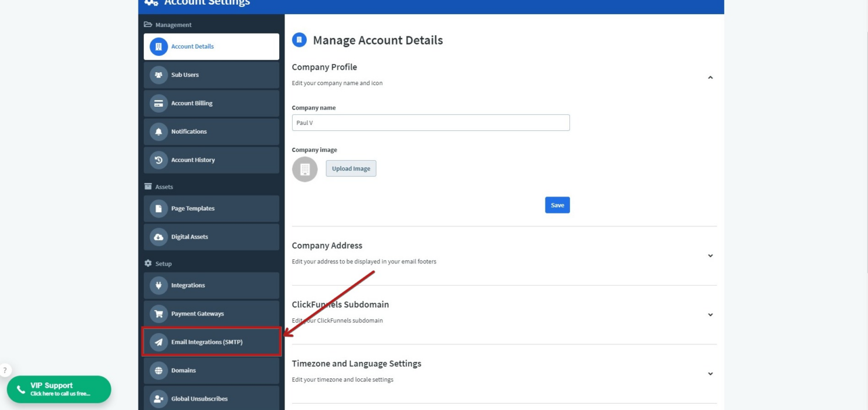Open the help question mark icon
Screen dimensions: 868x410
pos(5,370)
